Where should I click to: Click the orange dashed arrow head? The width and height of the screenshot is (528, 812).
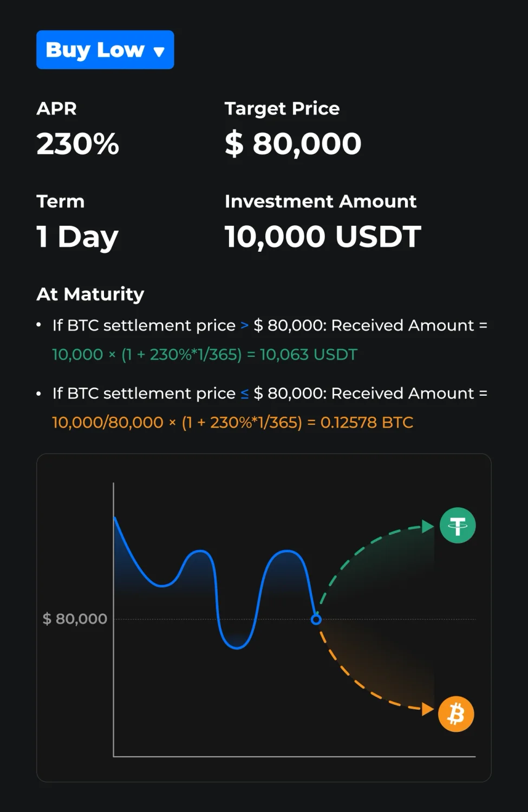tap(428, 709)
